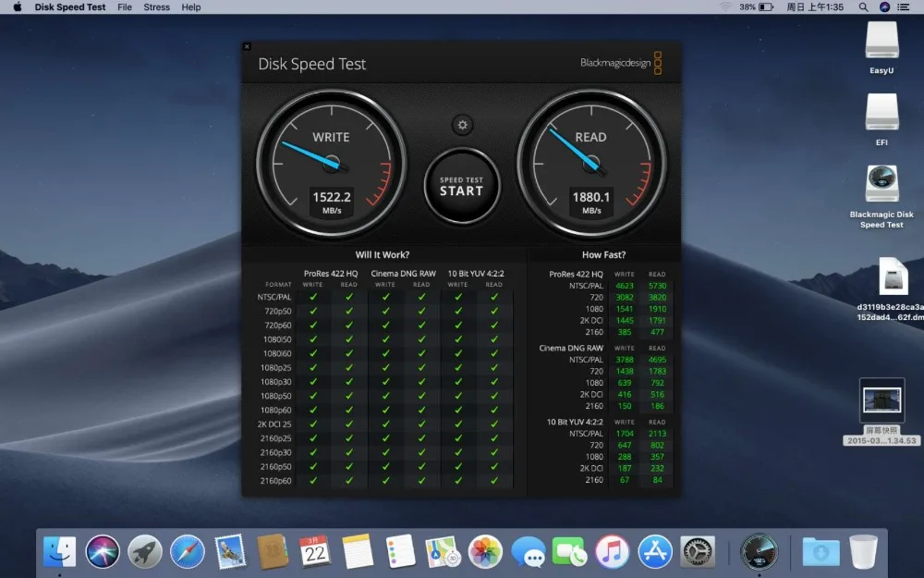Open Launchpad in the Dock

[x=145, y=553]
